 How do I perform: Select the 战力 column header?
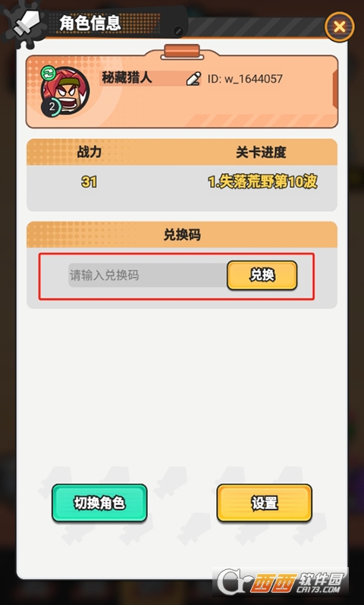89,152
